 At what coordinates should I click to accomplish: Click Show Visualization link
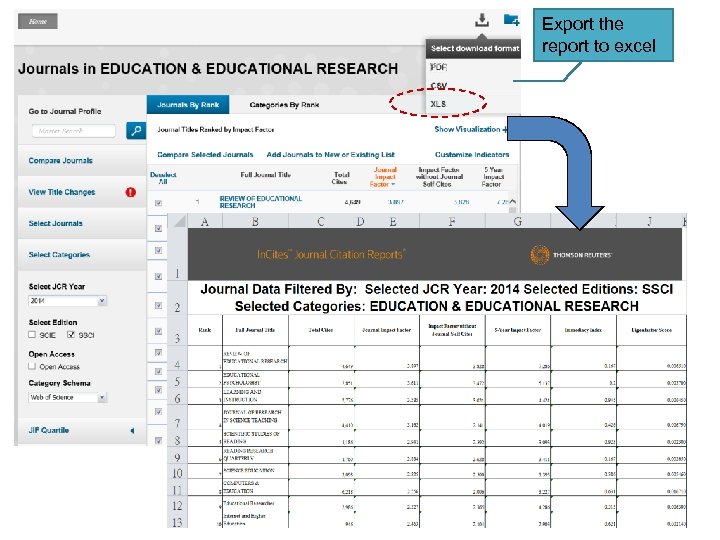(471, 129)
